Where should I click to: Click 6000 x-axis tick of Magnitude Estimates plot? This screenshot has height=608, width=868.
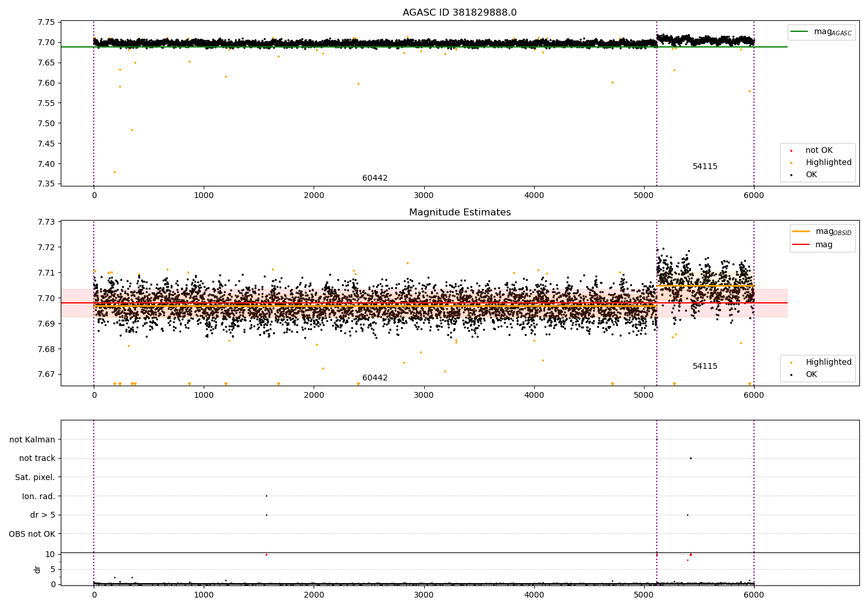pyautogui.click(x=754, y=395)
